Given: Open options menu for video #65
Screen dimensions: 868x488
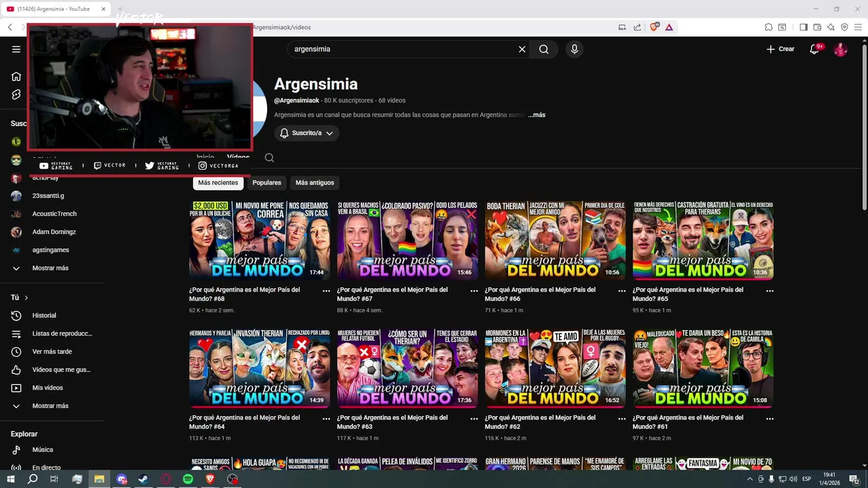Looking at the screenshot, I should click(x=770, y=291).
